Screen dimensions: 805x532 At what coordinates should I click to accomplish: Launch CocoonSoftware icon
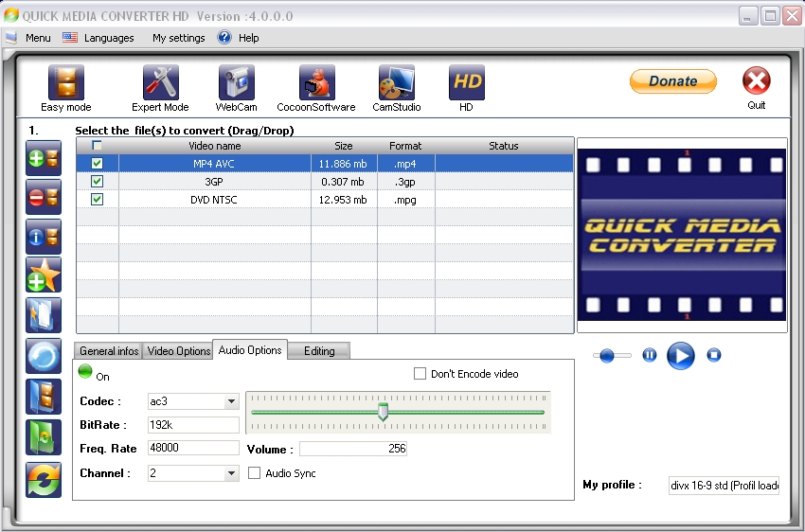click(316, 82)
